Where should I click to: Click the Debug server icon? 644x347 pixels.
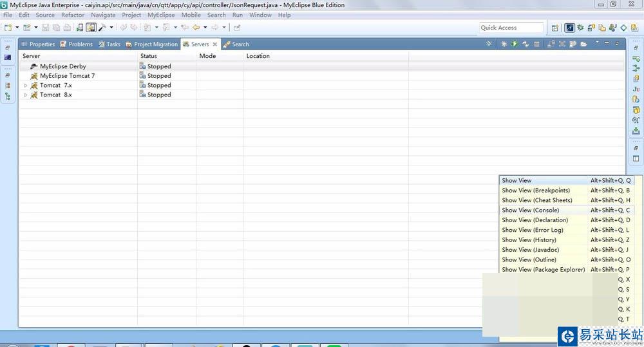[504, 44]
